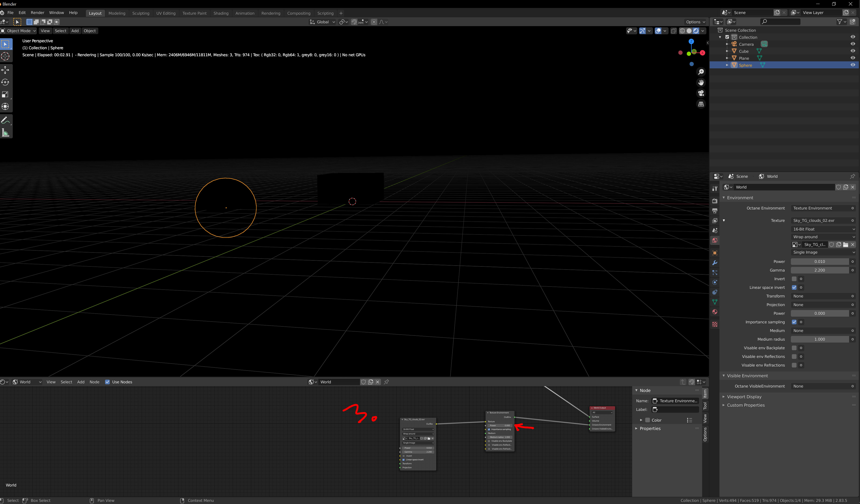This screenshot has width=860, height=504.
Task: Expand the Viewport Display panel
Action: (744, 397)
